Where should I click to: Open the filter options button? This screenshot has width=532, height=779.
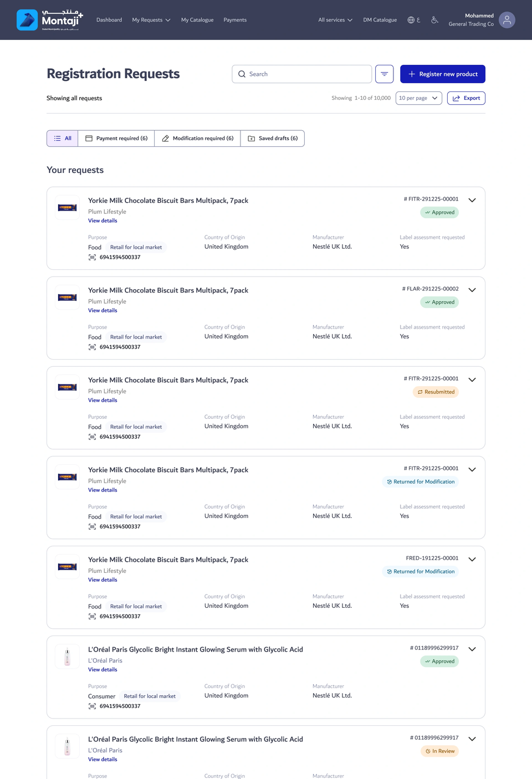pos(384,74)
